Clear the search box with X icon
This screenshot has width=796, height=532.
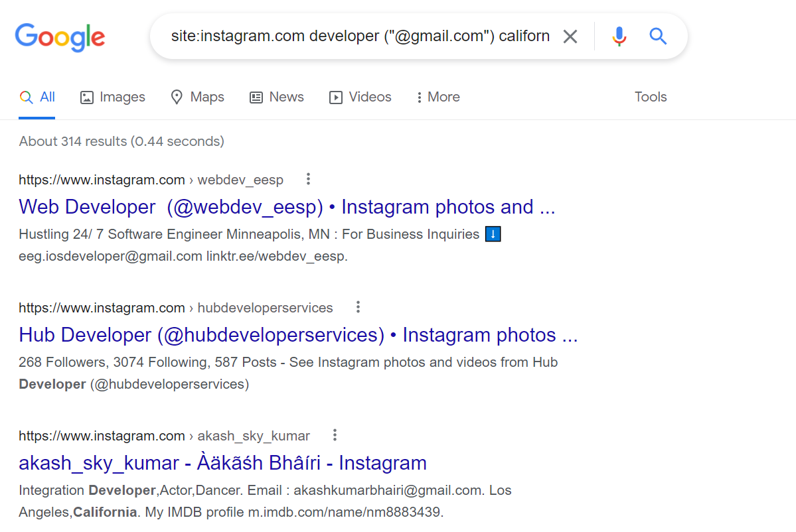(x=570, y=36)
